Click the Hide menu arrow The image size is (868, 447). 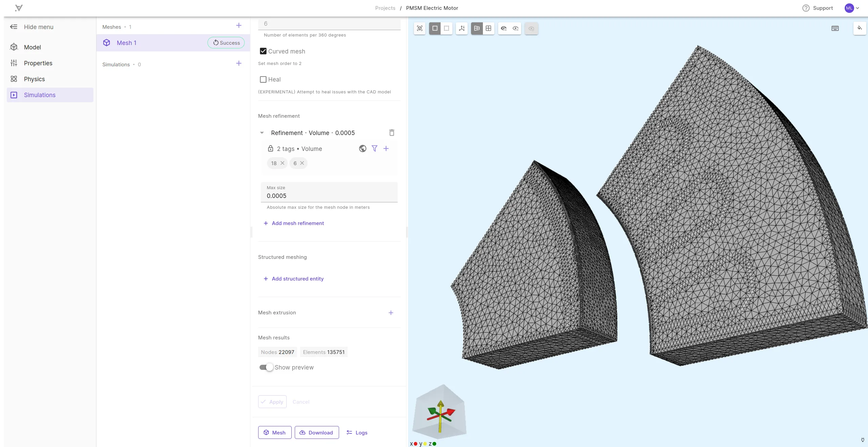click(14, 27)
